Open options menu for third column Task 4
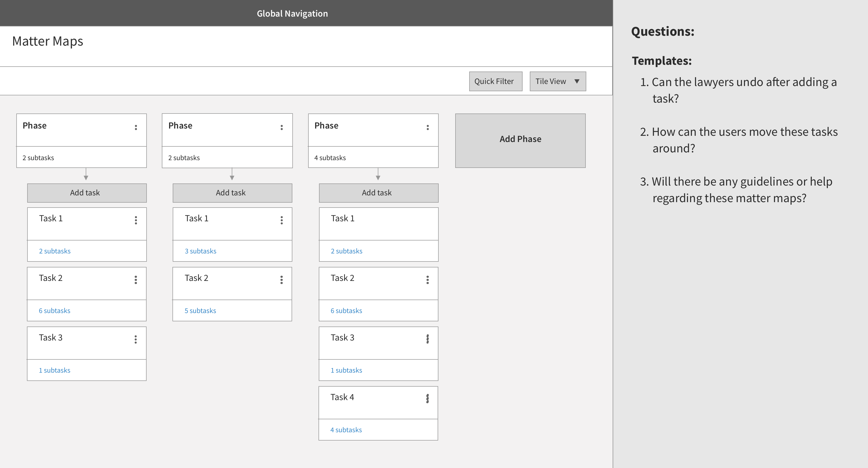Screen dimensions: 868x468 (427, 399)
